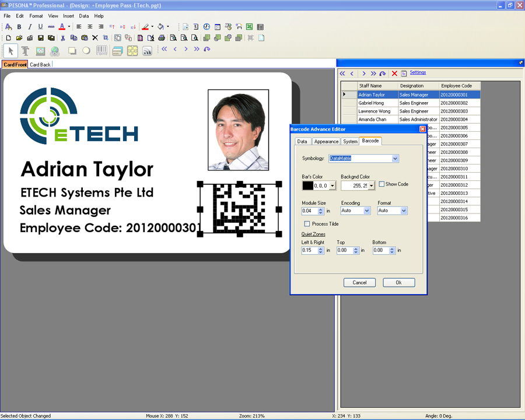
Task: Switch to the Appearance tab
Action: [325, 141]
